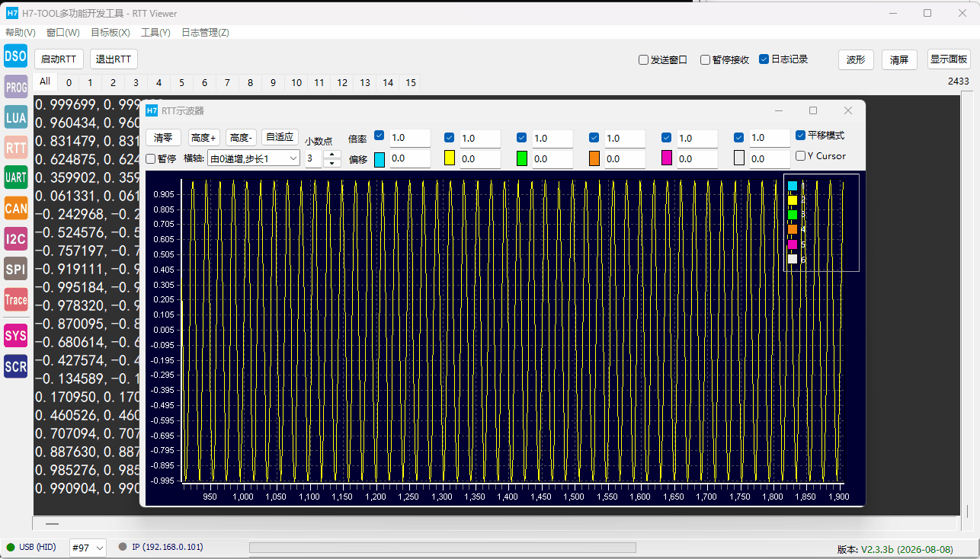Click the yellow channel 2 legend marker
The width and height of the screenshot is (980, 559).
point(793,200)
